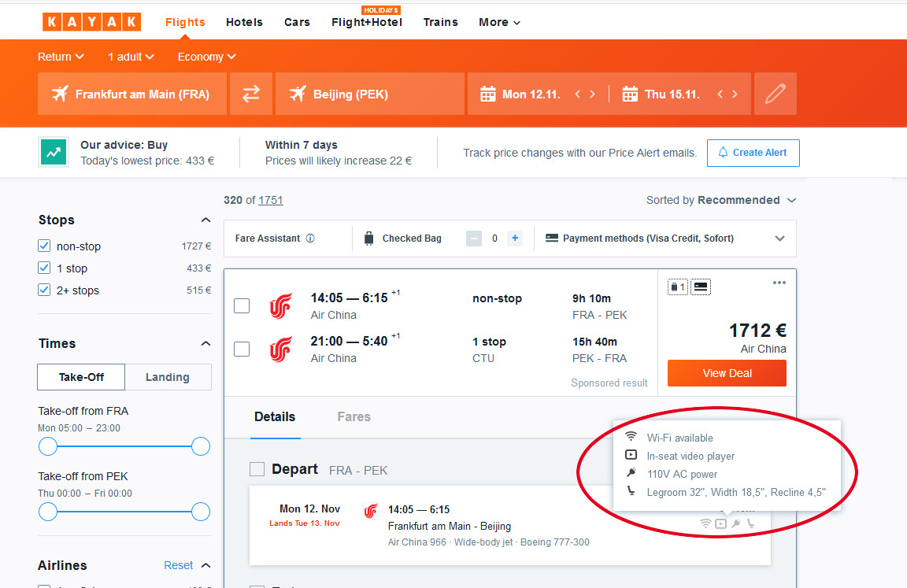907x588 pixels.
Task: Select the 14:05 outbound flight checkbox
Action: click(242, 306)
